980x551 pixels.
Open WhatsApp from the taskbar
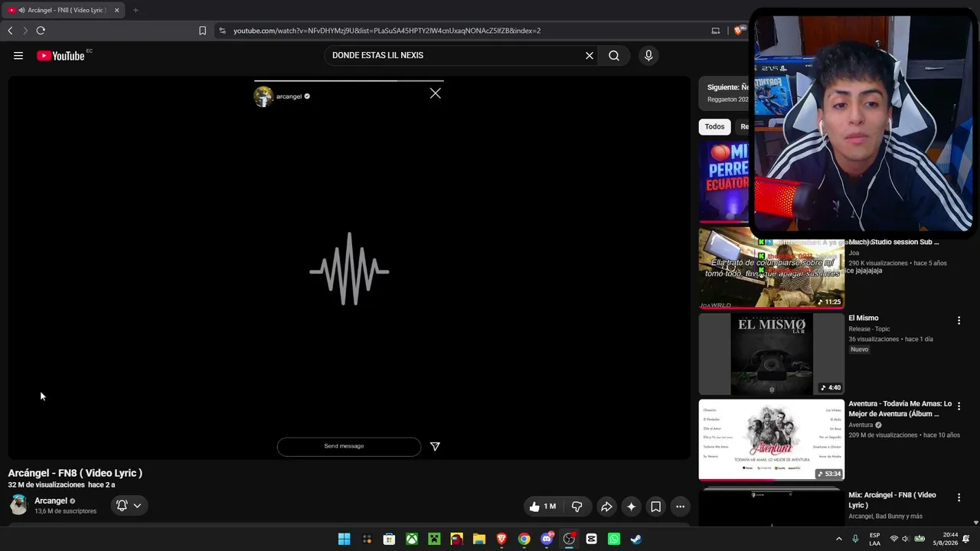(614, 539)
